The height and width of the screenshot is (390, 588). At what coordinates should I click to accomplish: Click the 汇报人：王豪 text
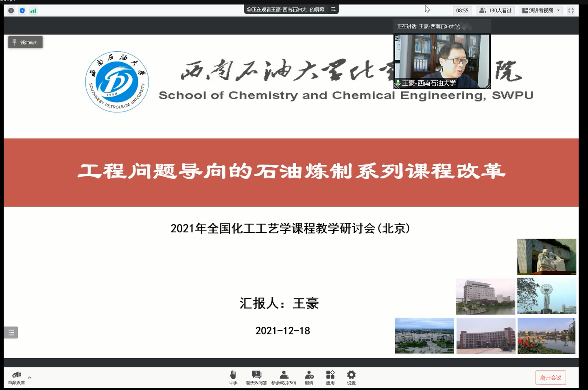click(x=279, y=303)
